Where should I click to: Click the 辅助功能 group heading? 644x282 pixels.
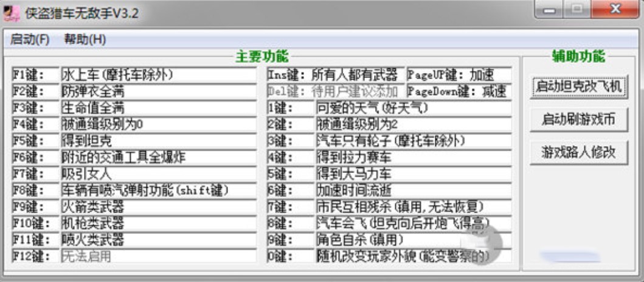tap(578, 57)
